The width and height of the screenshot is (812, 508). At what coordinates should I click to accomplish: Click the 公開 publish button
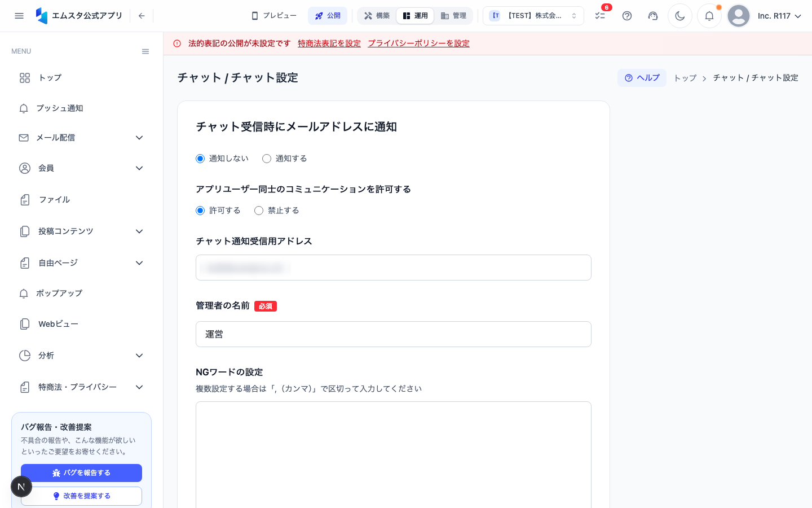tap(328, 16)
